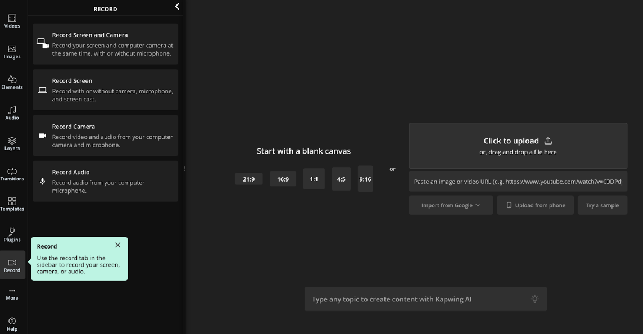Open the Transitions panel

pyautogui.click(x=12, y=175)
